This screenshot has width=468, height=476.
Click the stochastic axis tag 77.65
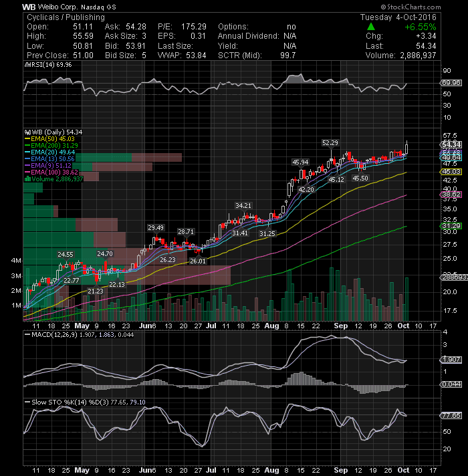pos(451,415)
